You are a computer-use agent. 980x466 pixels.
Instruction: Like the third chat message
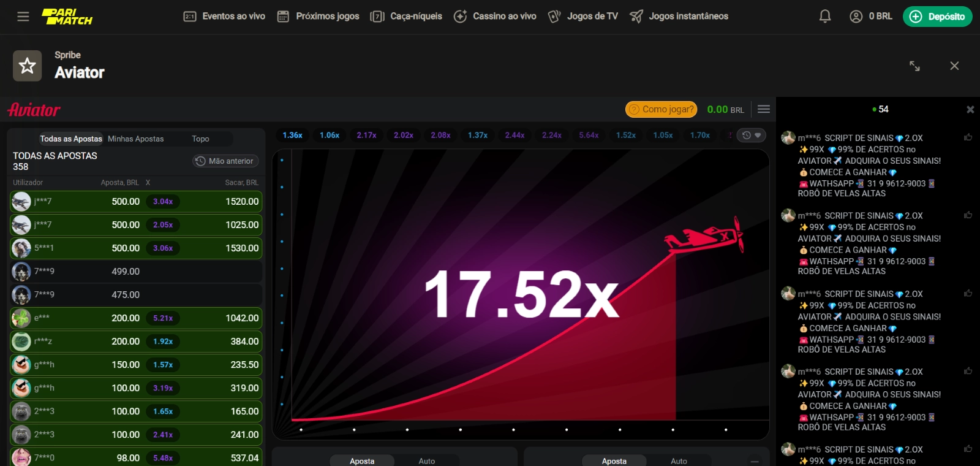(x=968, y=293)
